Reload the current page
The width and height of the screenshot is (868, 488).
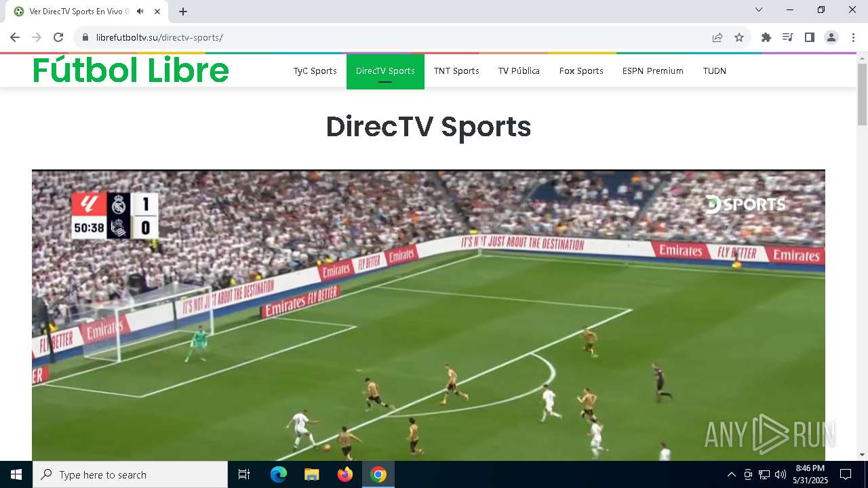[x=58, y=37]
